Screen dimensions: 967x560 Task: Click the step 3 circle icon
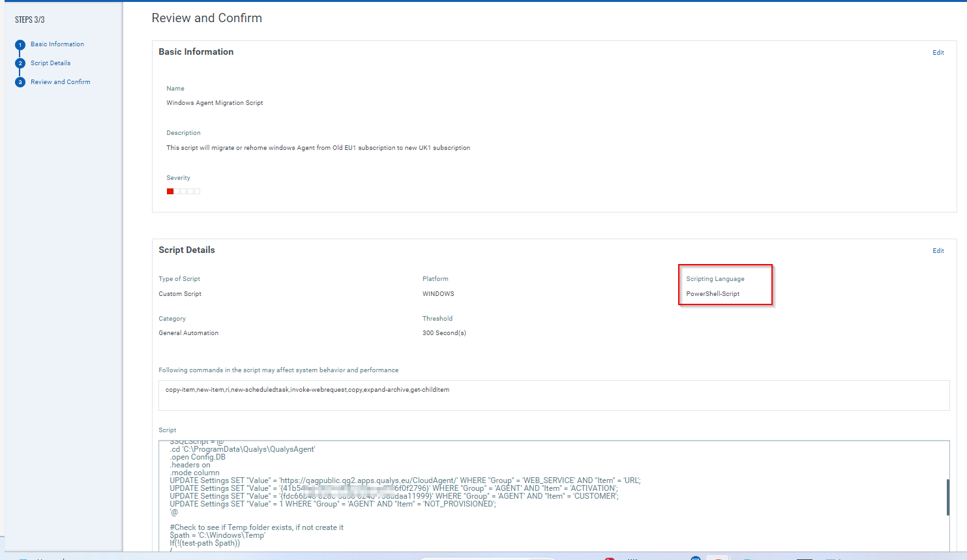click(x=20, y=83)
